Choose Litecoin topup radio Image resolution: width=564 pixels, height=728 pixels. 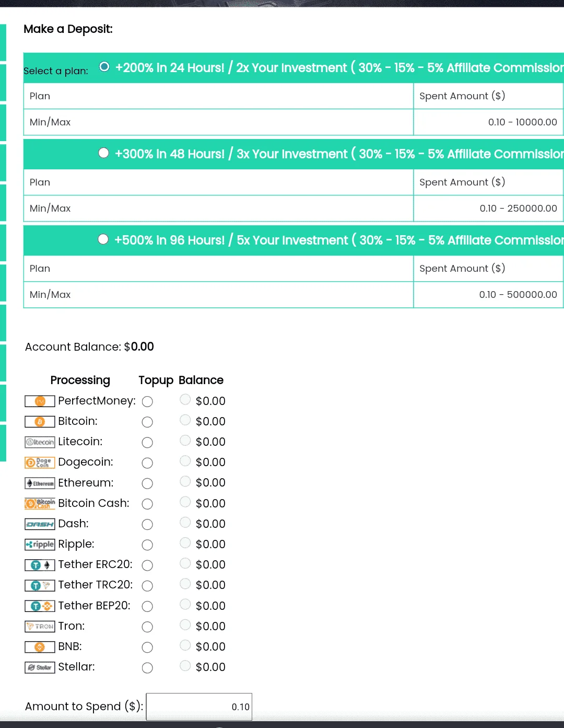[147, 443]
